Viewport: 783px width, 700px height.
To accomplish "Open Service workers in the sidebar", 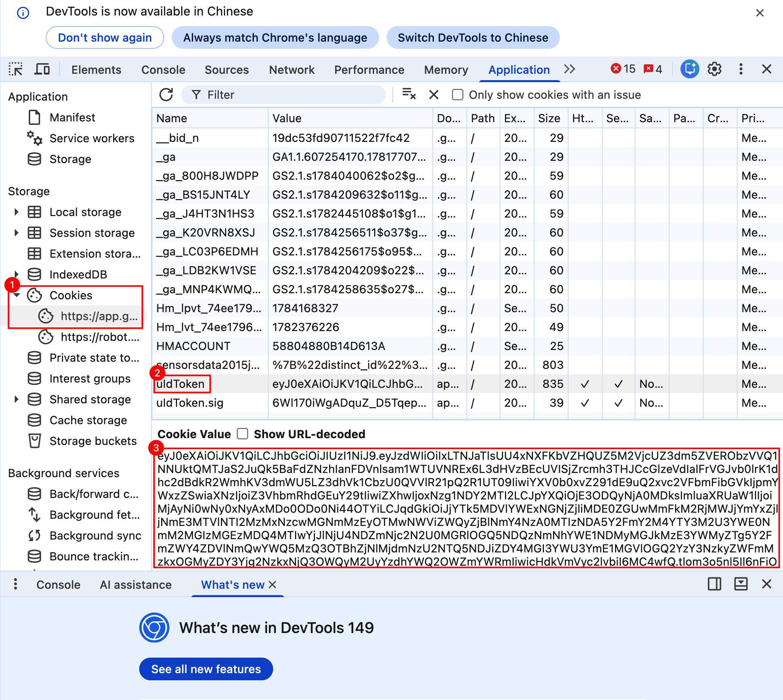I will (x=92, y=138).
